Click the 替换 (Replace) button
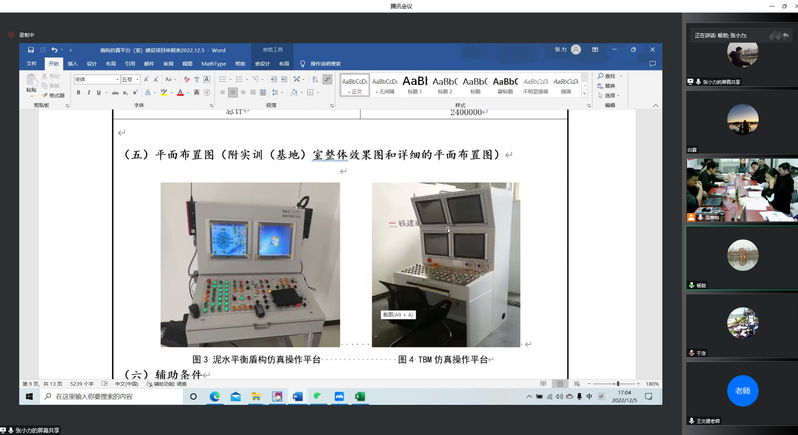 [x=609, y=85]
